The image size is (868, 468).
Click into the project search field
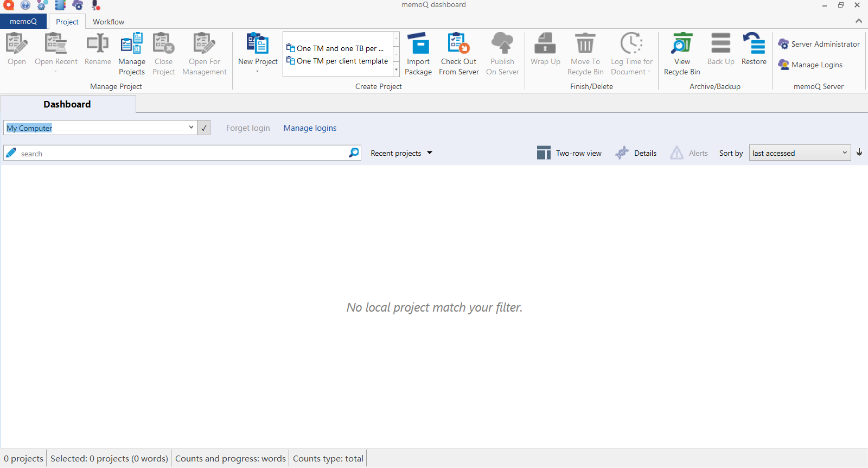[x=182, y=153]
